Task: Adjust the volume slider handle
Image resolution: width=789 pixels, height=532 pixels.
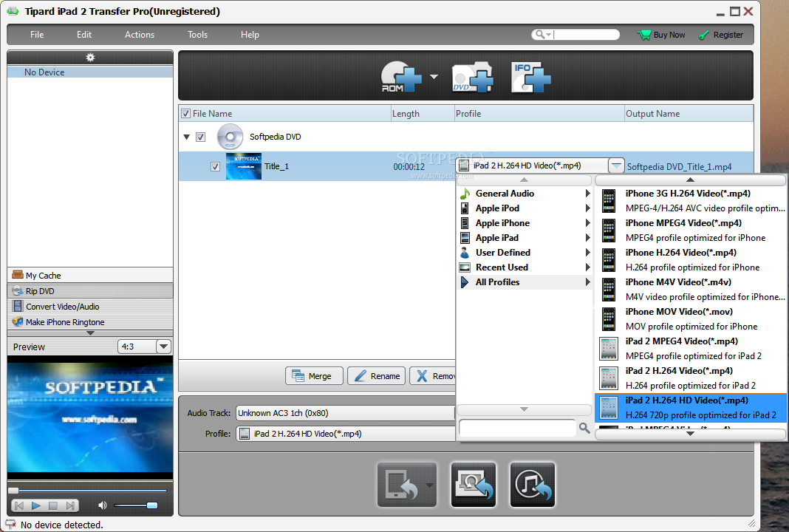Action: [152, 505]
